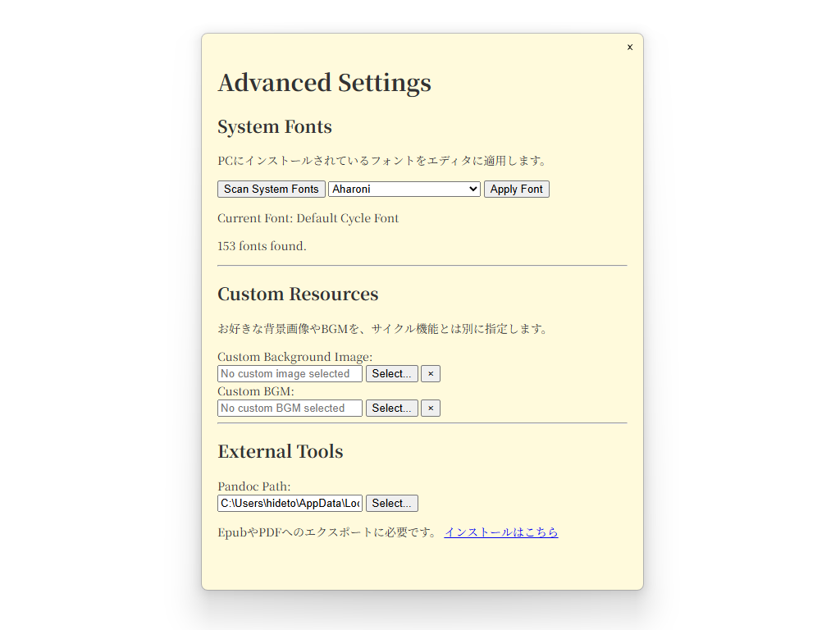Apply the selected font with Apply Font

coord(516,189)
